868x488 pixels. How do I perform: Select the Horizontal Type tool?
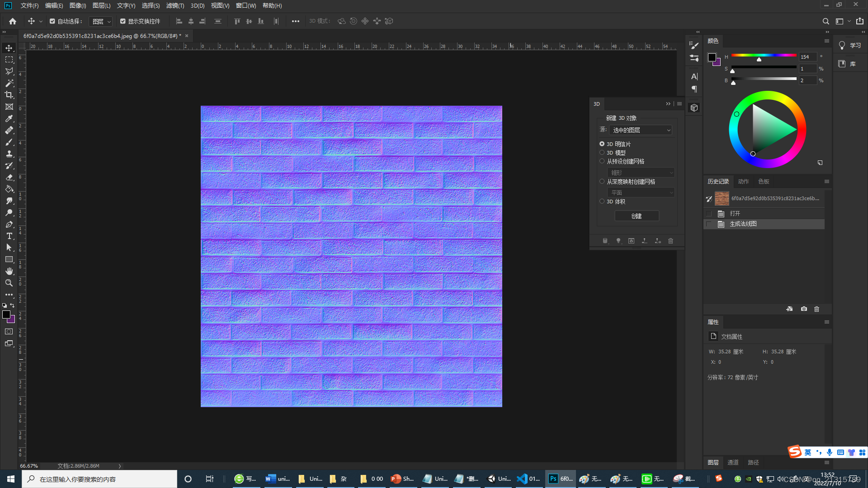point(9,236)
